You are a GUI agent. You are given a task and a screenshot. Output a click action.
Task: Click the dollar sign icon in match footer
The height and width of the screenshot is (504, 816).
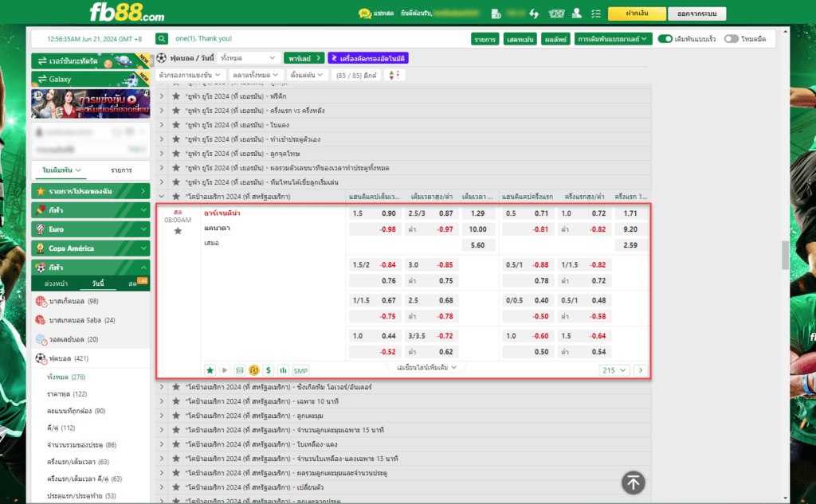[269, 370]
